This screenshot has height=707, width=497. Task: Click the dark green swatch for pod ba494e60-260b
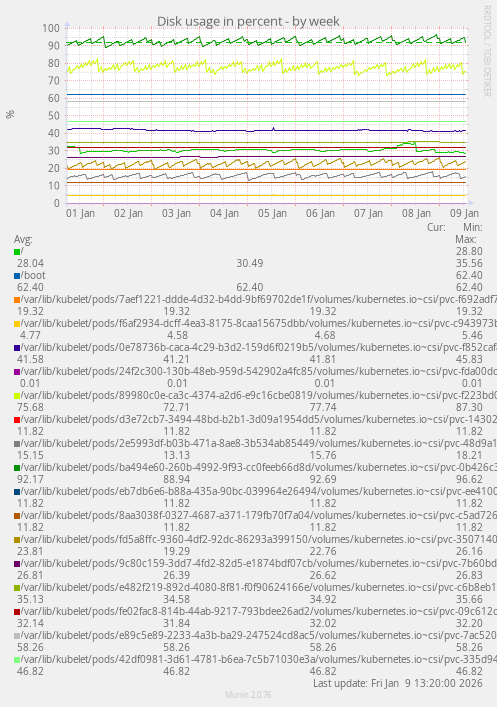pos(17,468)
